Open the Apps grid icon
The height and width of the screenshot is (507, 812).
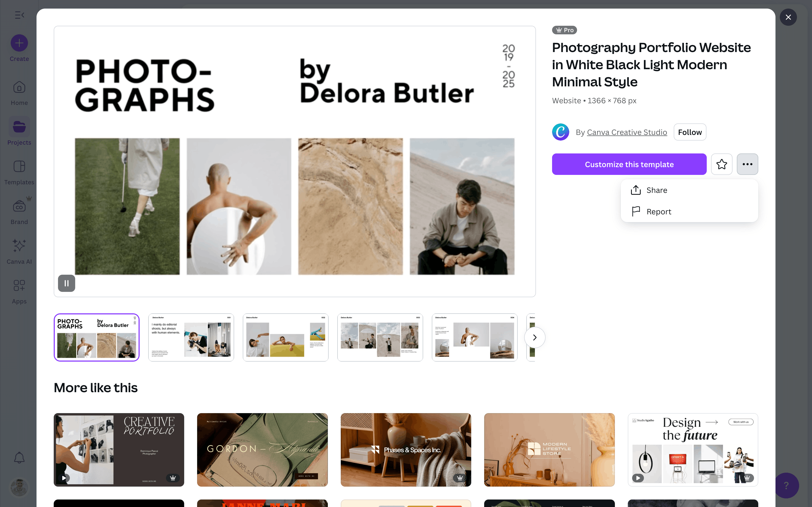coord(19,286)
